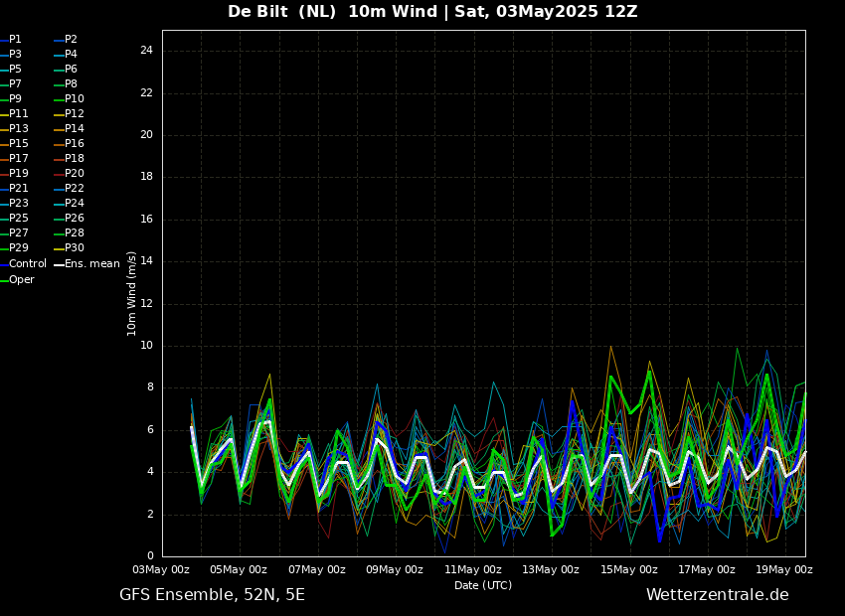
Task: Click the 10 value on the y-axis
Action: tap(146, 346)
